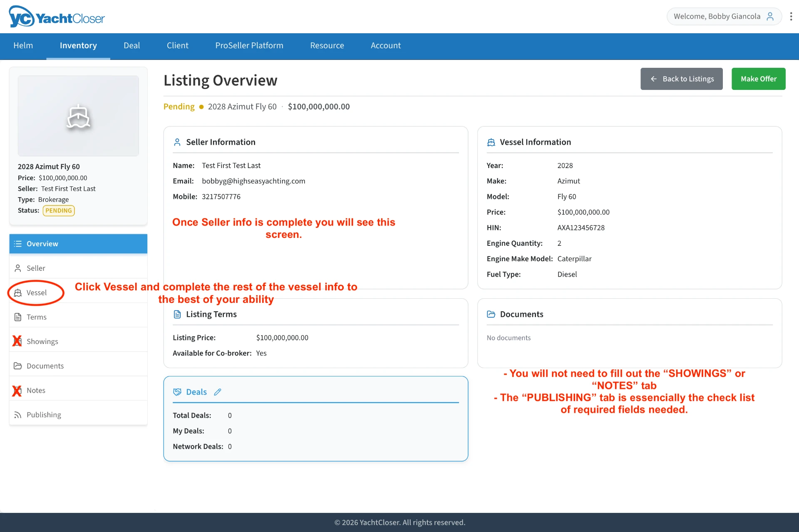Click the 2028 Azimut Fly 60 title in sidebar card
The image size is (799, 532).
(x=49, y=167)
